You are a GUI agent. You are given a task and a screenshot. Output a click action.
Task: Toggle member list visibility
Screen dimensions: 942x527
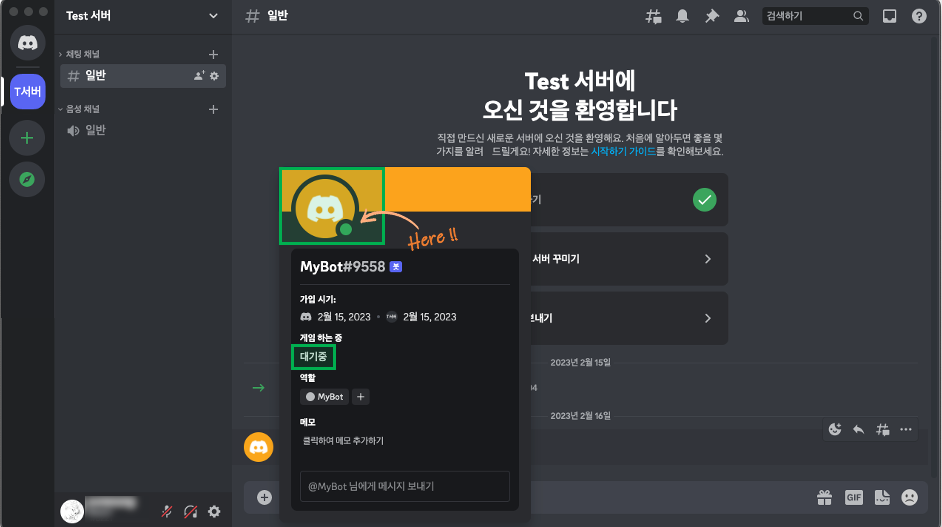point(741,16)
